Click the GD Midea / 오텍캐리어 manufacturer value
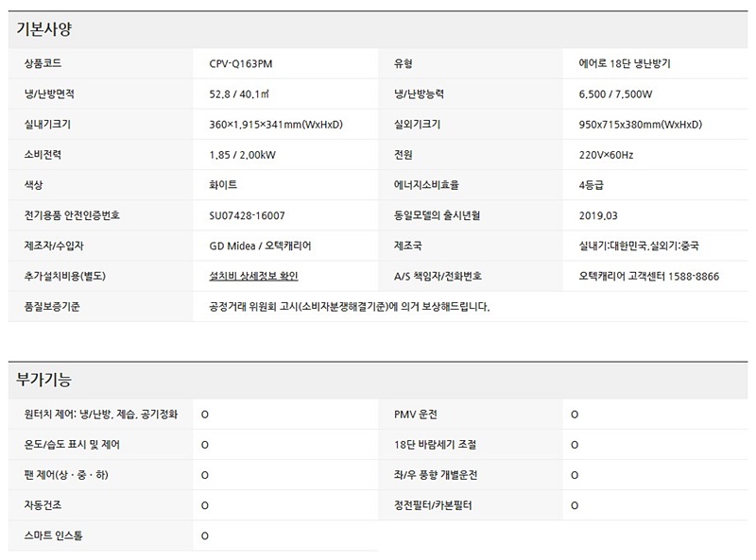This screenshot has height=560, width=756. click(260, 246)
